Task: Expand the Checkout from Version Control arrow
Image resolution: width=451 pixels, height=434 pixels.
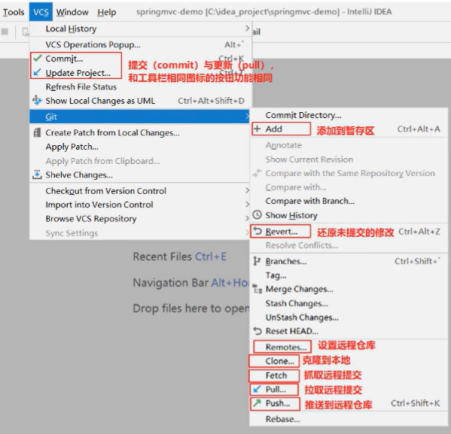Action: [x=247, y=190]
